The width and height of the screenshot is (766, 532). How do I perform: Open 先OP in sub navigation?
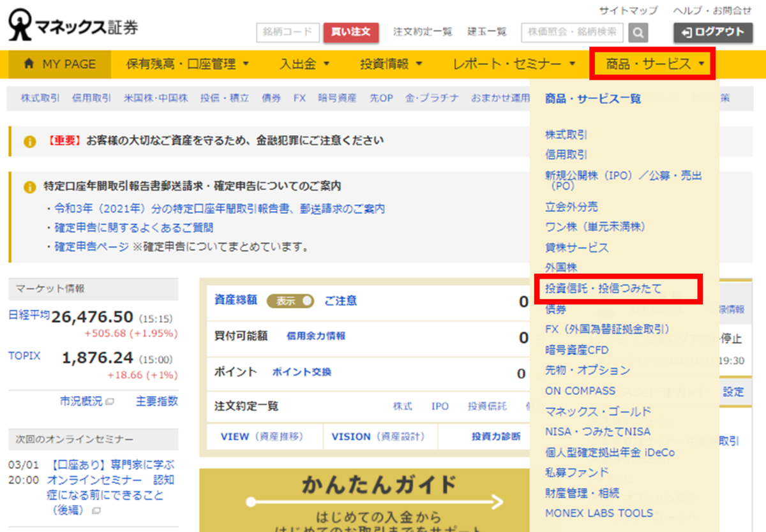[381, 98]
